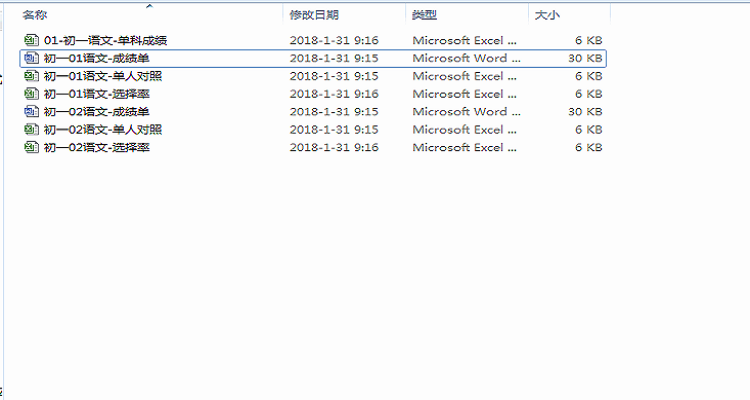
Task: Click the sort arrow above the 名称 column
Action: pos(149,6)
